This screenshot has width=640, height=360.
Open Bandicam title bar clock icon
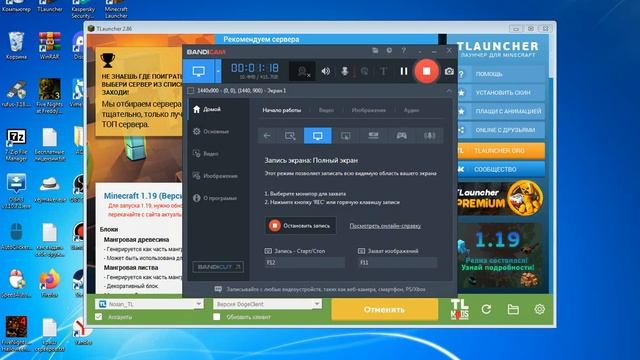point(389,51)
